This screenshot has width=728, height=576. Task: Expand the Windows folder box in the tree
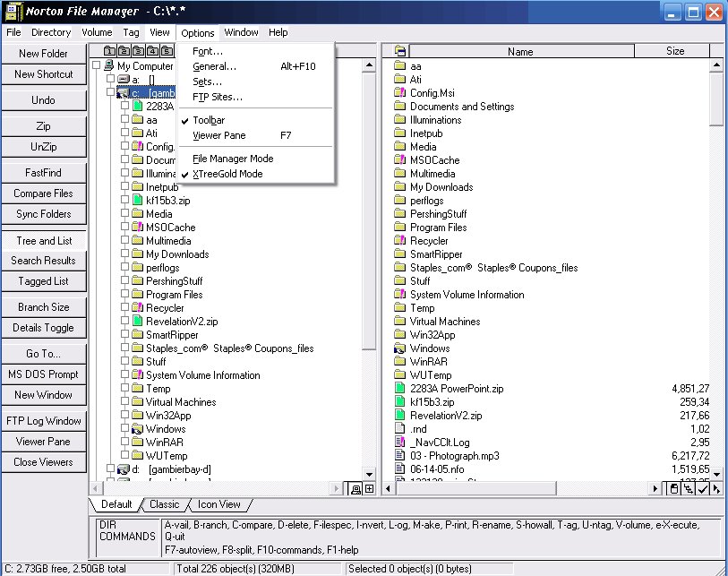[124, 428]
